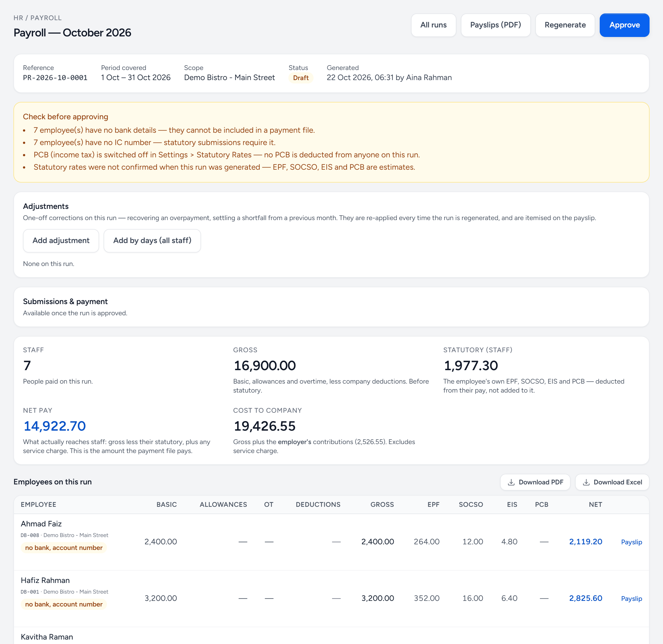Open Payslips (PDF)

pos(496,25)
